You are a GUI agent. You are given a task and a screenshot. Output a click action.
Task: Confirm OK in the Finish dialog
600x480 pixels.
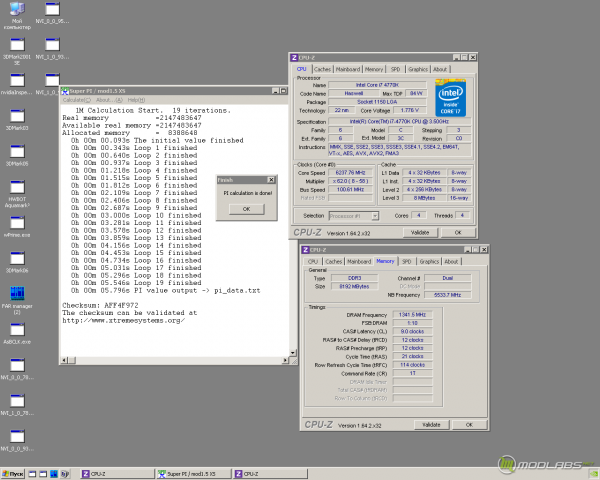click(x=246, y=209)
